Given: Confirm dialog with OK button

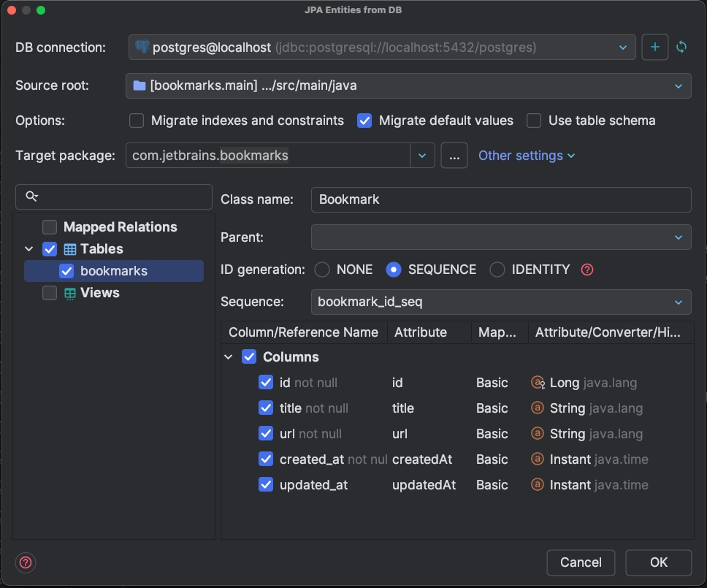Looking at the screenshot, I should pos(658,562).
